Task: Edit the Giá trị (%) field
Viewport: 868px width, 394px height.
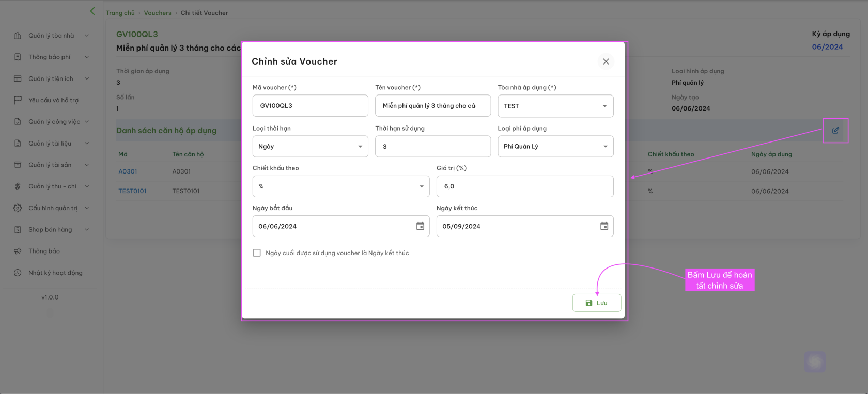Action: [525, 186]
